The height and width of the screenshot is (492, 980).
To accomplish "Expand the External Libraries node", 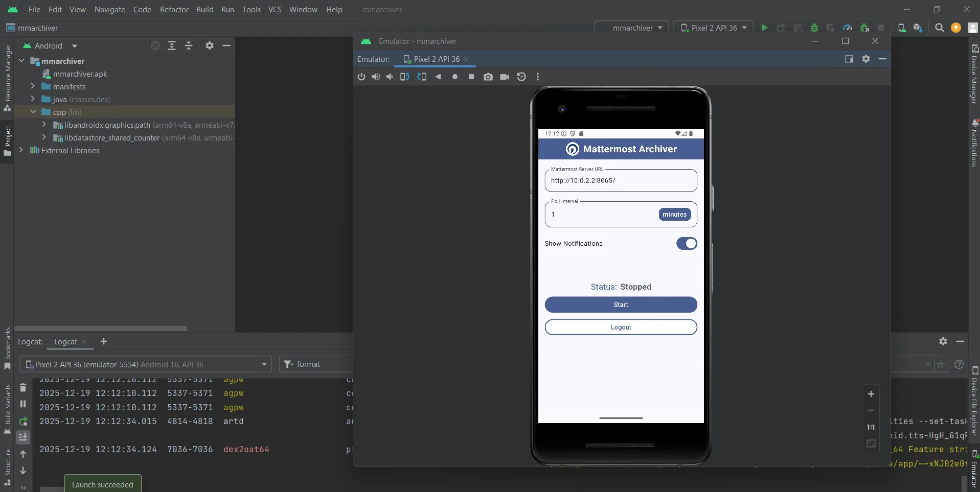I will pos(21,150).
